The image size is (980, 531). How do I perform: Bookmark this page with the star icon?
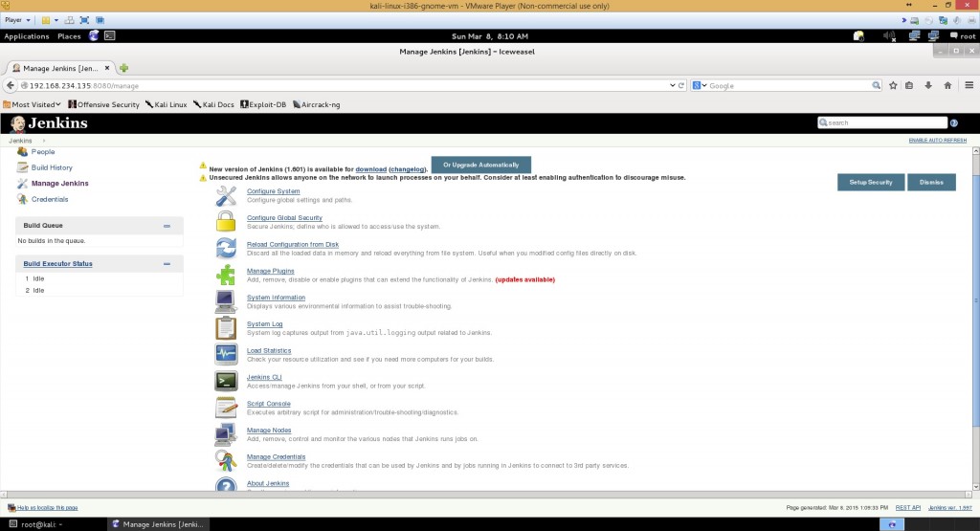pyautogui.click(x=893, y=85)
